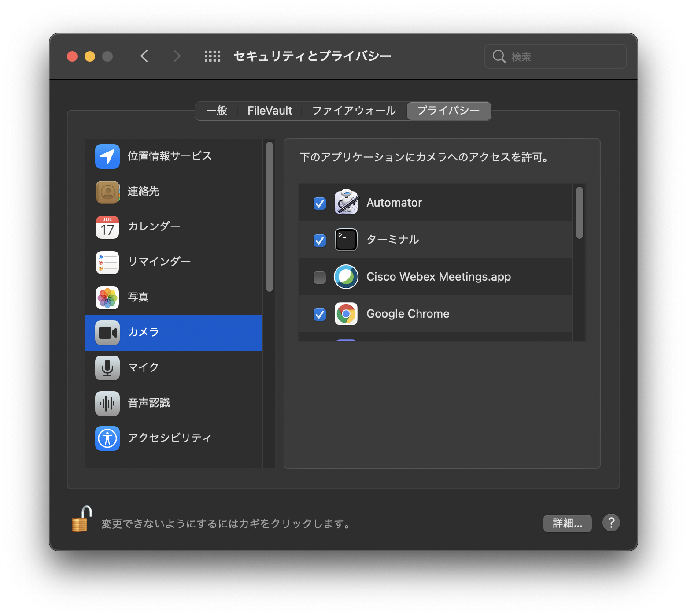Viewport: 687px width, 616px height.
Task: Select the プライバシー tab
Action: click(449, 111)
